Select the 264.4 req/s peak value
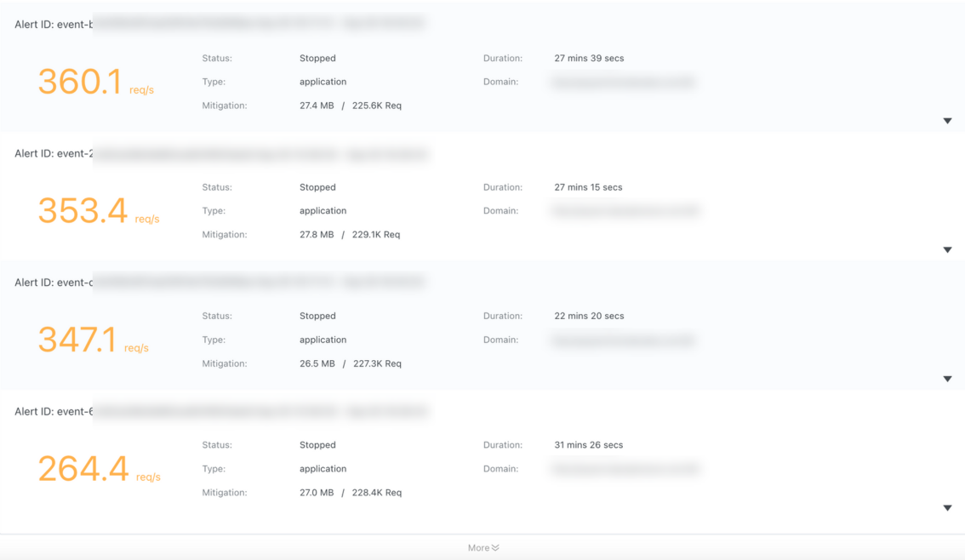The height and width of the screenshot is (560, 965). (99, 469)
